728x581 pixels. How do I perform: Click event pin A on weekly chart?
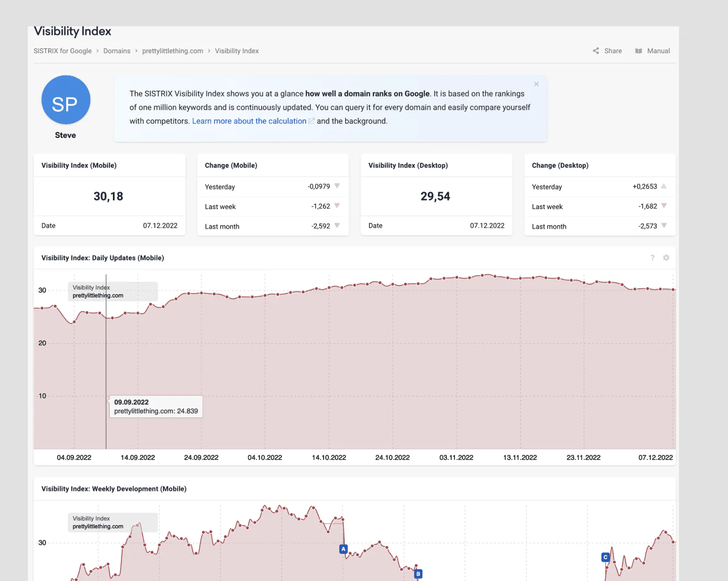click(343, 549)
